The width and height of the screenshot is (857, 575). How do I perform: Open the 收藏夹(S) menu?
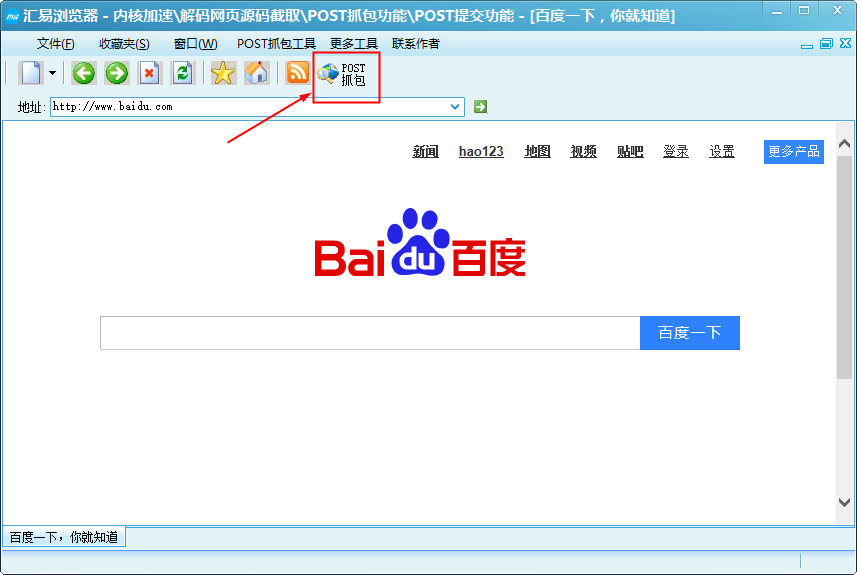point(124,44)
